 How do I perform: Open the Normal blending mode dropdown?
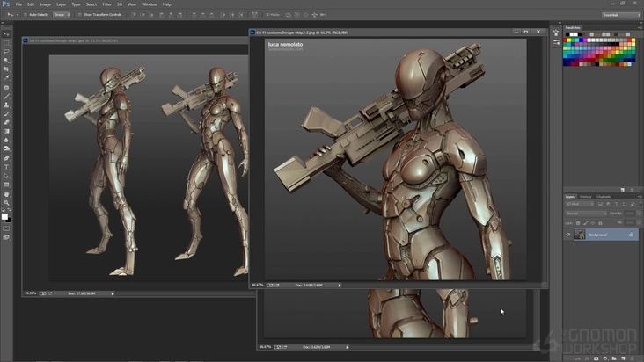click(x=586, y=214)
